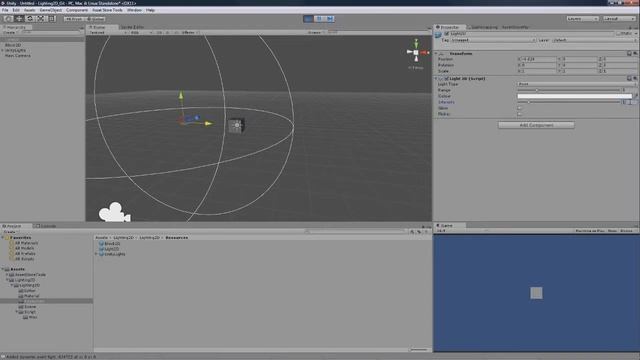This screenshot has width=640, height=360.
Task: Click the Step frame button
Action: coord(330,19)
